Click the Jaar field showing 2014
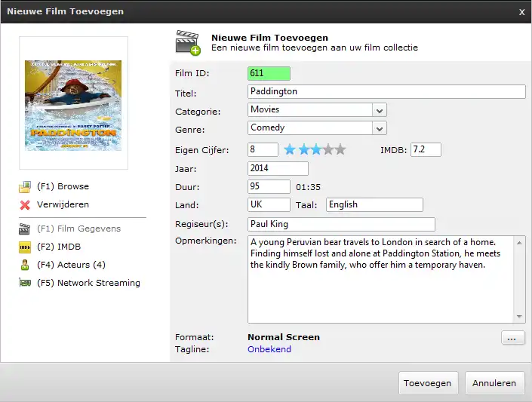532x402 pixels. pyautogui.click(x=278, y=168)
